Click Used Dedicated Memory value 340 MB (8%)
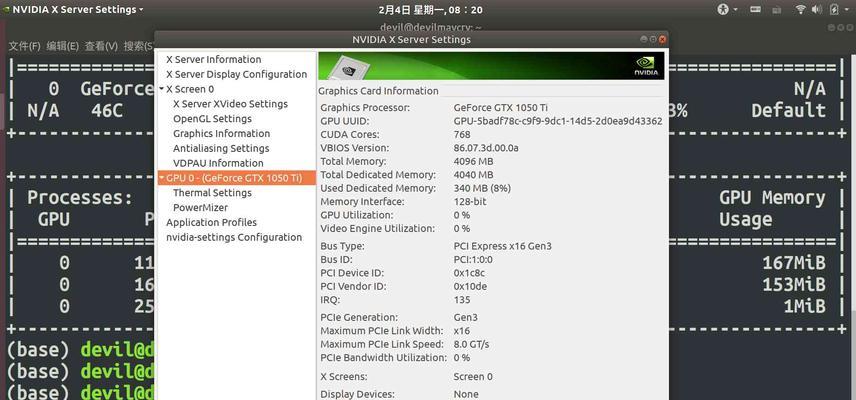 click(x=482, y=188)
